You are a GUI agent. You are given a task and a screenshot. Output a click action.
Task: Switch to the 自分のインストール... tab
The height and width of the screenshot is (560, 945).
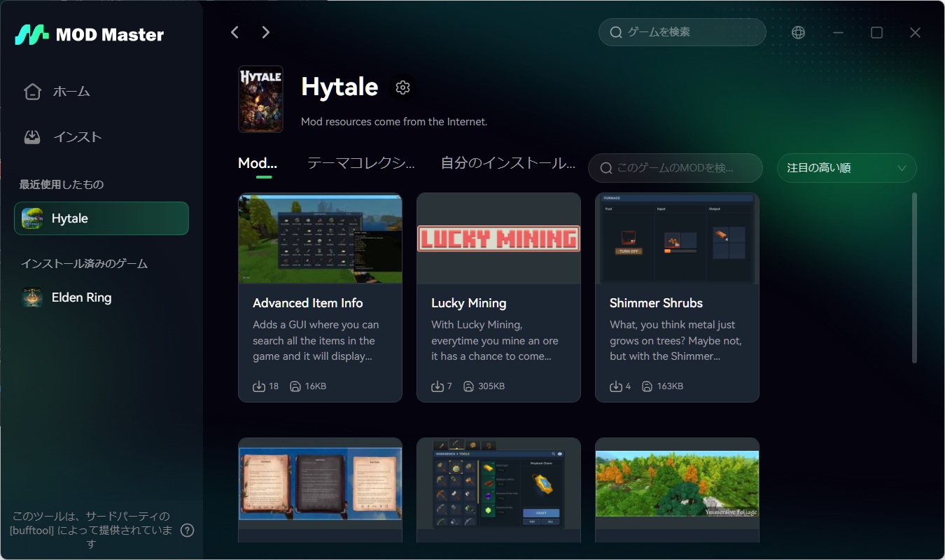pyautogui.click(x=507, y=163)
